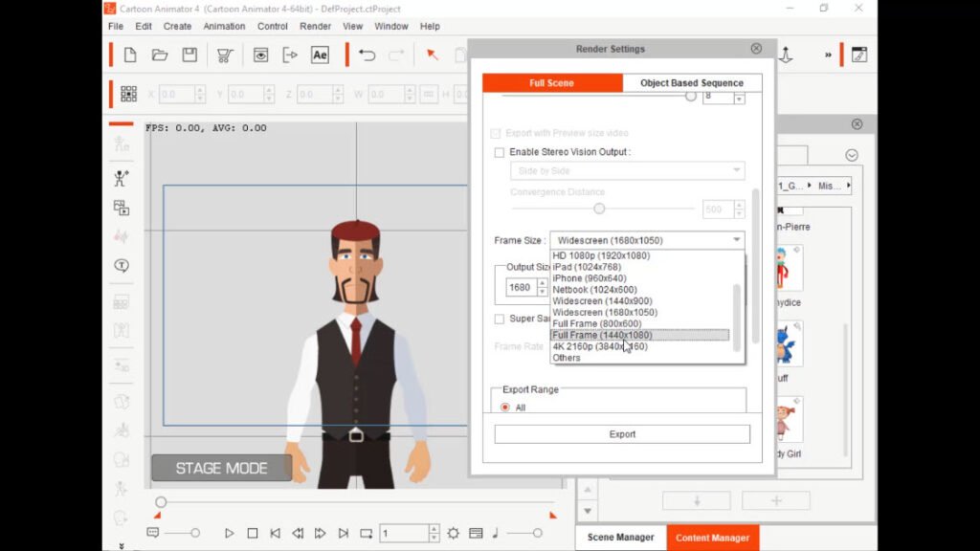Open the shopping cart marketplace icon

225,55
